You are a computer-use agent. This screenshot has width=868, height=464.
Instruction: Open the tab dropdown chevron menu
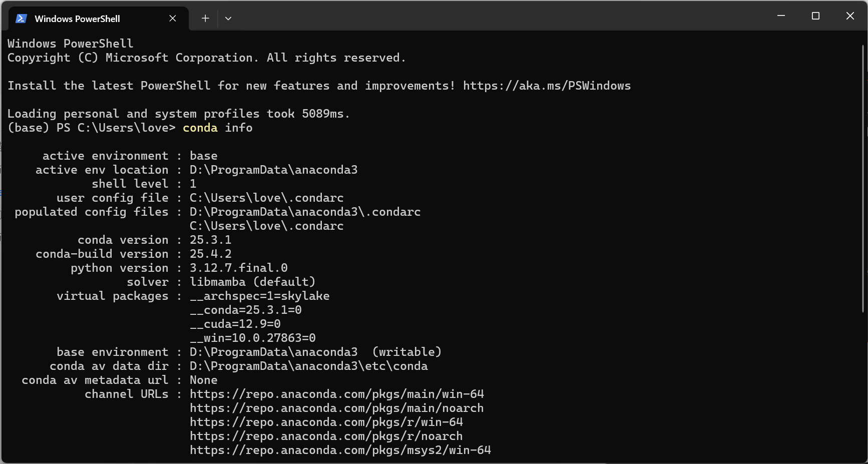coord(228,18)
